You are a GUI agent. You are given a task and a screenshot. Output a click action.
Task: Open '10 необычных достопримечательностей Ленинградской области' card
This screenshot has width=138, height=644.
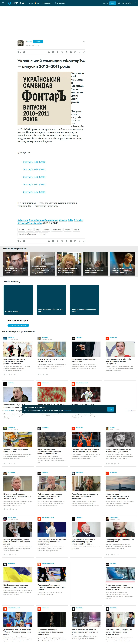[x=120, y=491]
